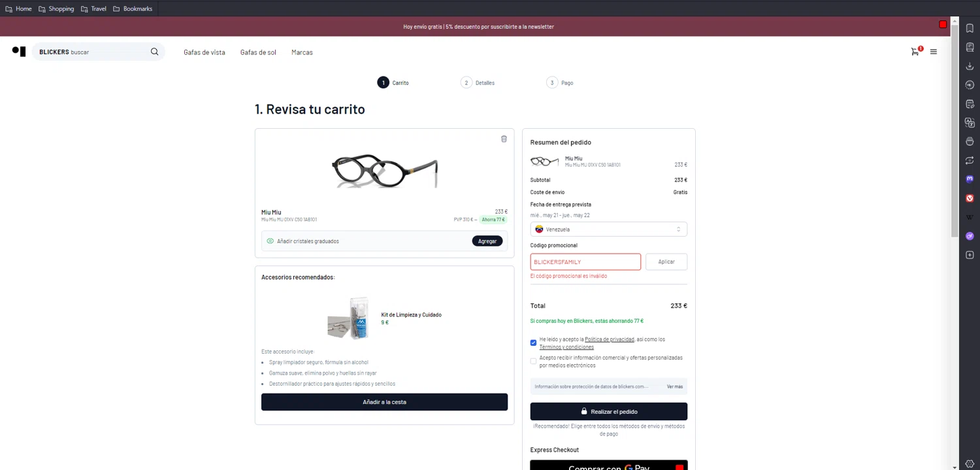Open the purple round web panel icon

tap(970, 236)
